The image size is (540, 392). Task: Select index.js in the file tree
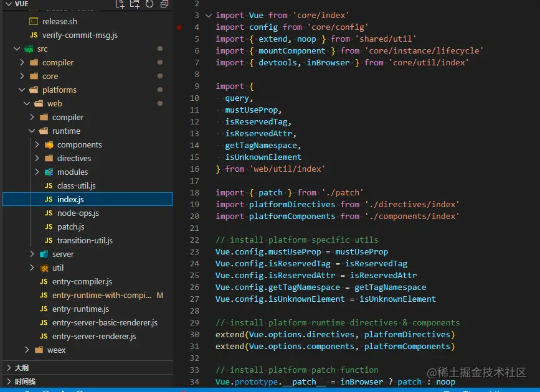87,199
